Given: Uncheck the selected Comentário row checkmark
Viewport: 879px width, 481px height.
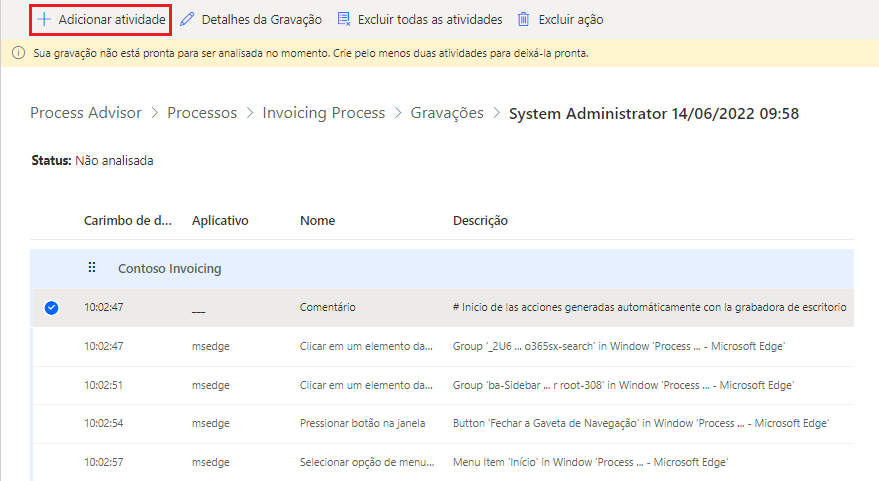Looking at the screenshot, I should (x=51, y=307).
